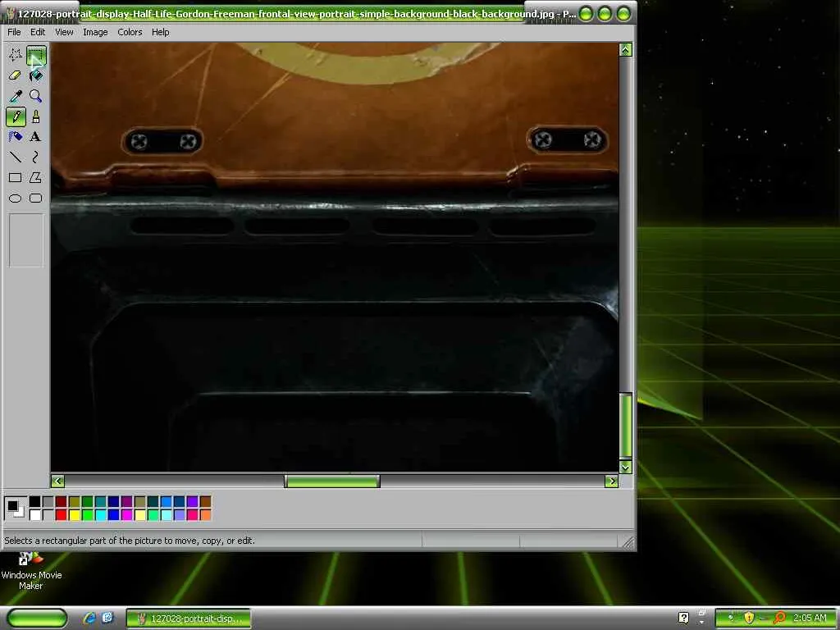840x630 pixels.
Task: Pick the dark purple color swatch
Action: [x=127, y=502]
